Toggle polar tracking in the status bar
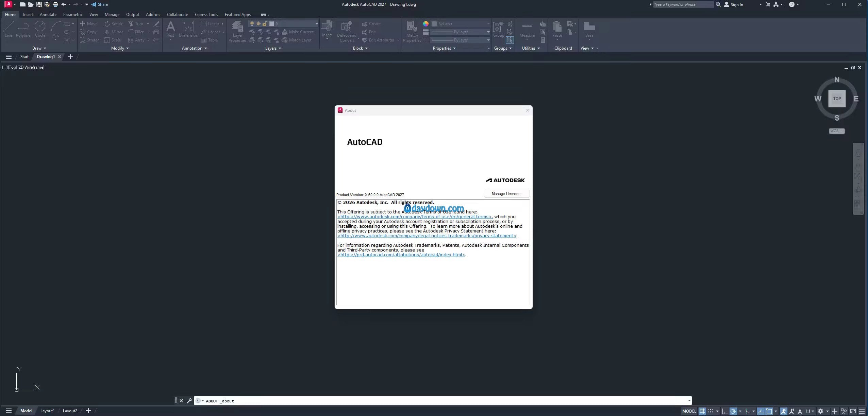The height and width of the screenshot is (416, 868). click(x=733, y=411)
